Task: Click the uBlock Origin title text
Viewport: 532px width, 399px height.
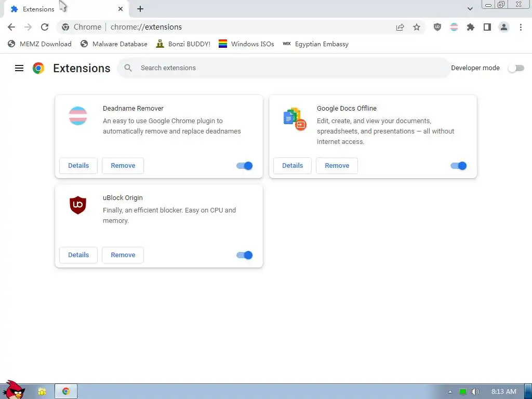Action: point(123,198)
